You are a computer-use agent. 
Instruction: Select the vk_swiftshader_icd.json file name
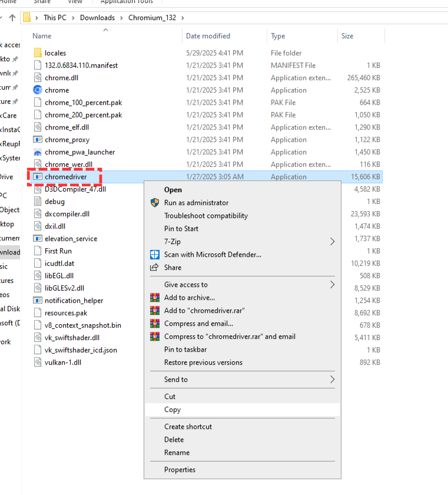81,350
